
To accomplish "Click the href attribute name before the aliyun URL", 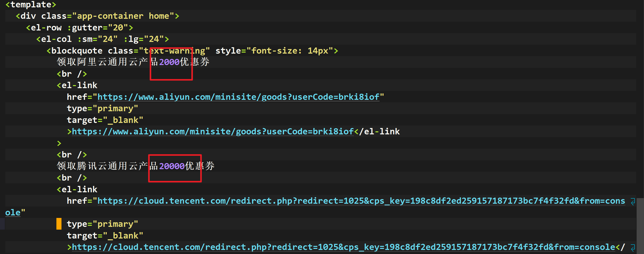I will click(77, 97).
